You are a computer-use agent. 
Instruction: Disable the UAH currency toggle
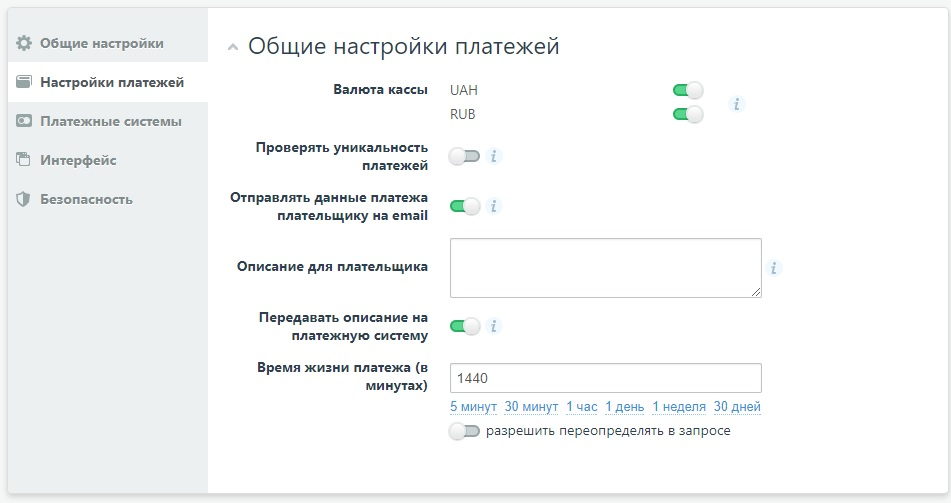[688, 91]
